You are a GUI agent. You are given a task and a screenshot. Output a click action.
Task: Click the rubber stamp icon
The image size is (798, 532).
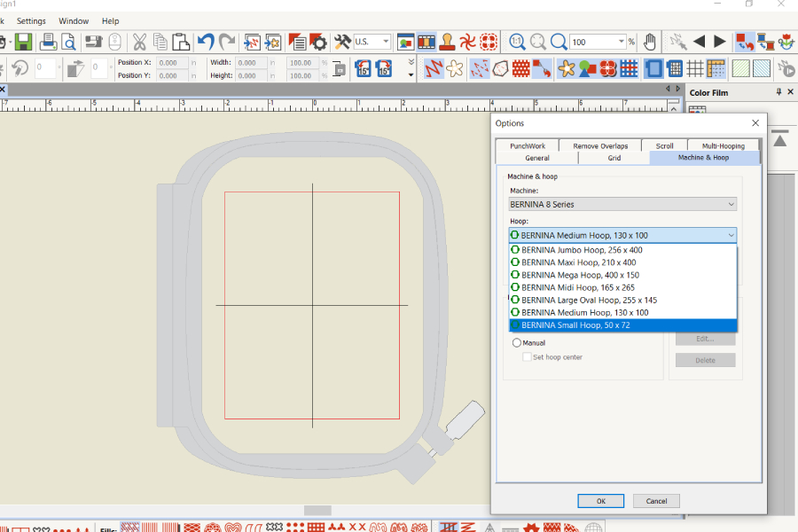click(x=448, y=42)
